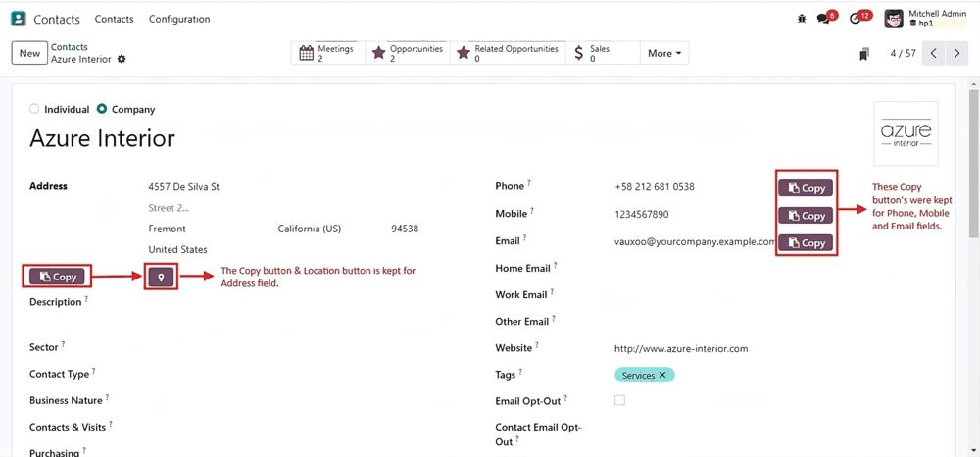This screenshot has width=980, height=457.
Task: Click the website http://www.azure-interior.com
Action: pos(681,349)
